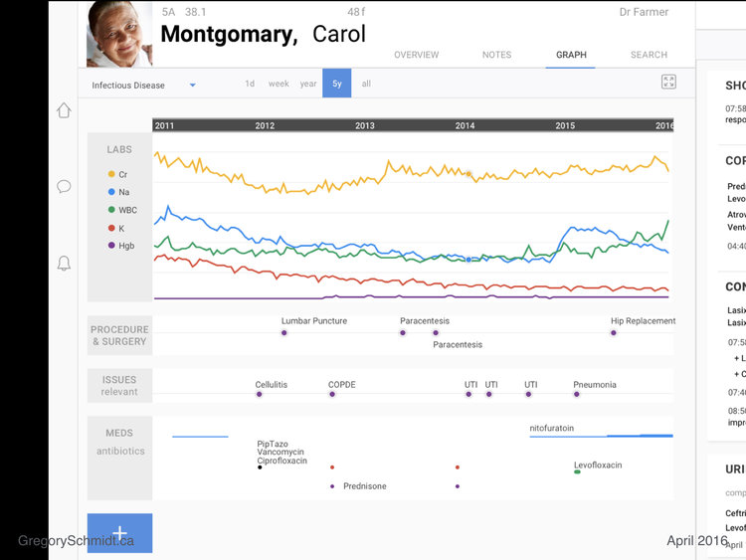Select the GRAPH tab
746x560 pixels.
[x=571, y=55]
